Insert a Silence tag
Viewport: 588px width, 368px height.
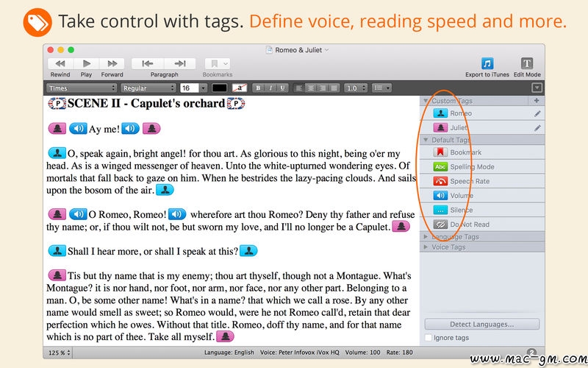pyautogui.click(x=482, y=210)
